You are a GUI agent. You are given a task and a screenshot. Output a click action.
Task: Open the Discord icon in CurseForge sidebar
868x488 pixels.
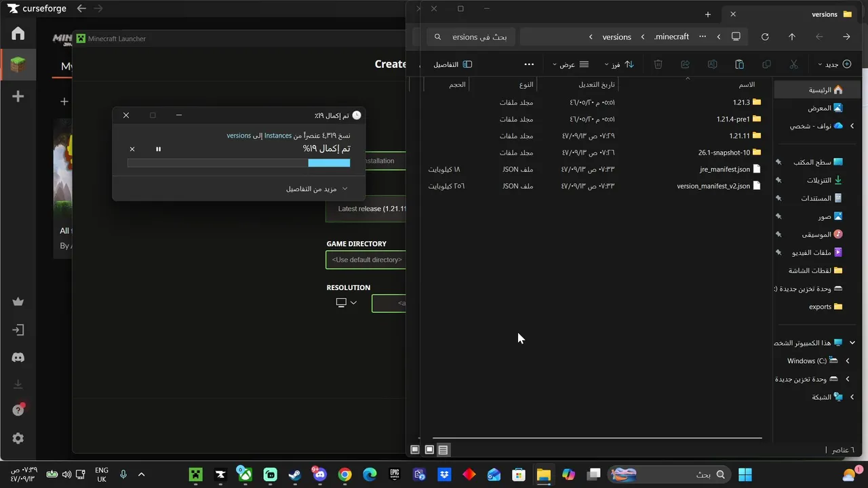(x=18, y=357)
